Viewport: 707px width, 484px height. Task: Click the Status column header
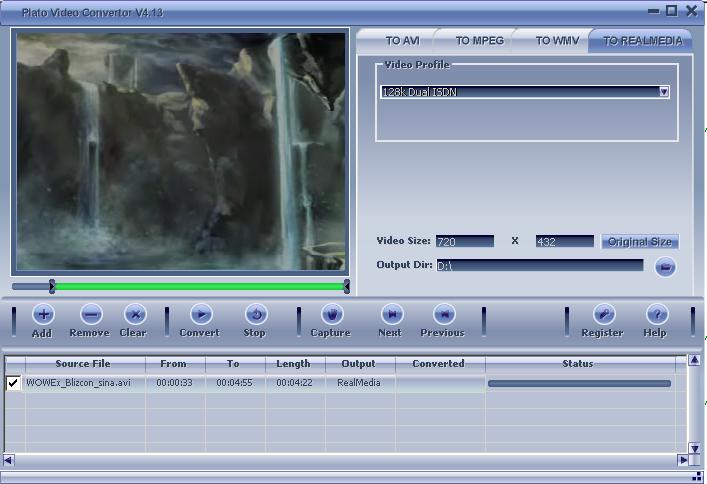point(580,364)
